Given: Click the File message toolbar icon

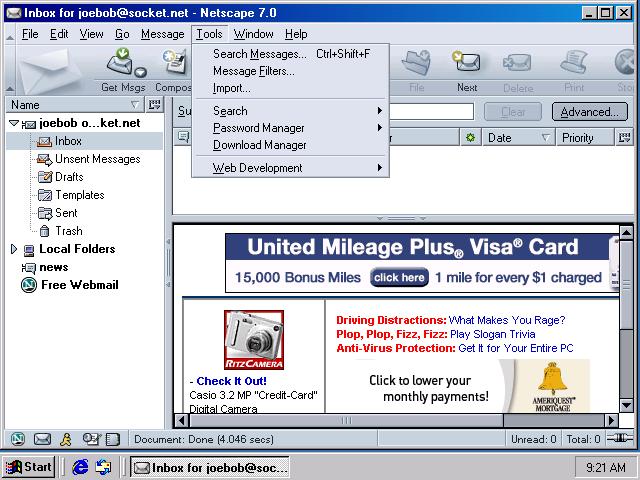Looking at the screenshot, I should point(416,62).
